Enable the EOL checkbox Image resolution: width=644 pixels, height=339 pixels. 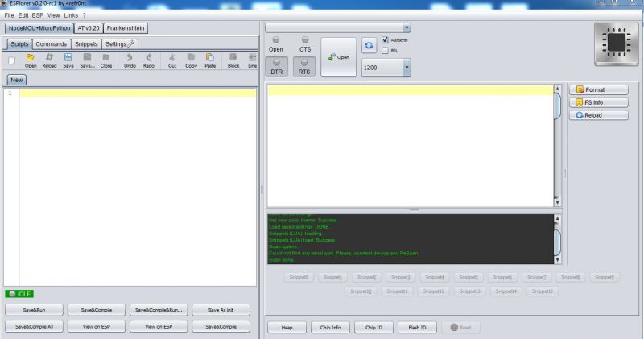[385, 51]
